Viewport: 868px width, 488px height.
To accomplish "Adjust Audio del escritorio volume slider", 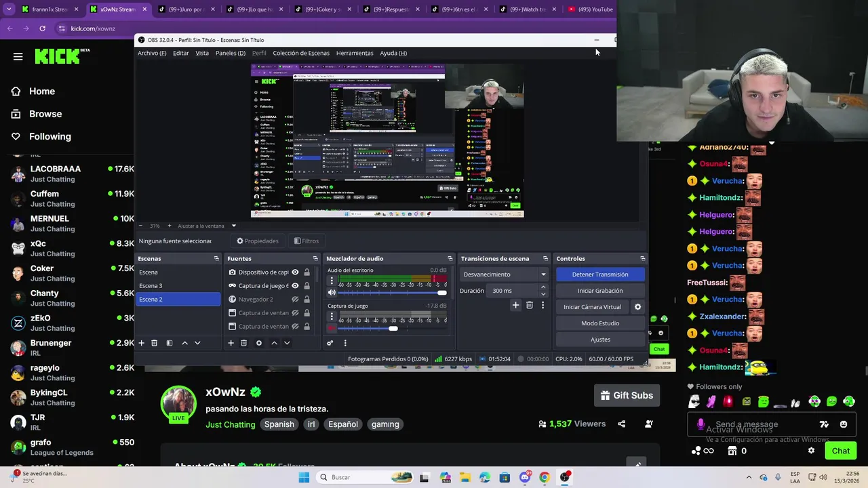I will click(x=393, y=293).
